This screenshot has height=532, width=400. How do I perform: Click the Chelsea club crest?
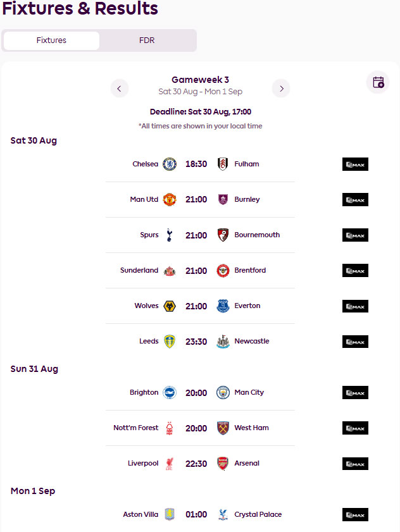(170, 164)
